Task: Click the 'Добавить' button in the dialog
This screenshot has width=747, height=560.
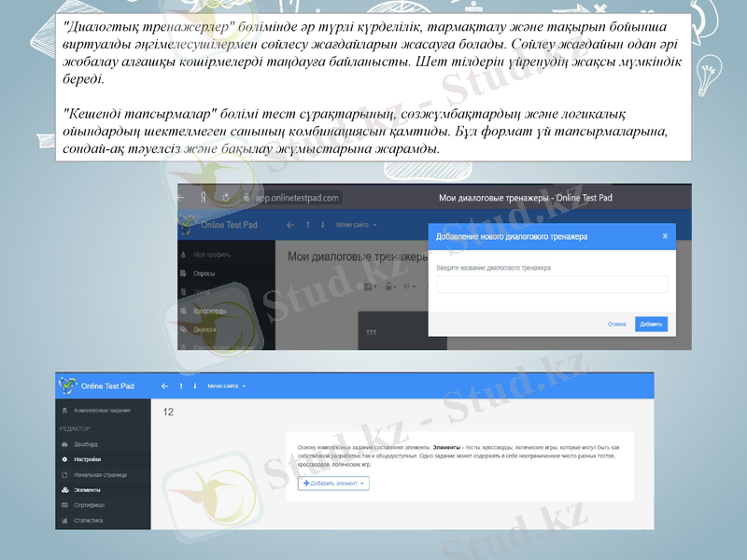Action: pyautogui.click(x=651, y=324)
